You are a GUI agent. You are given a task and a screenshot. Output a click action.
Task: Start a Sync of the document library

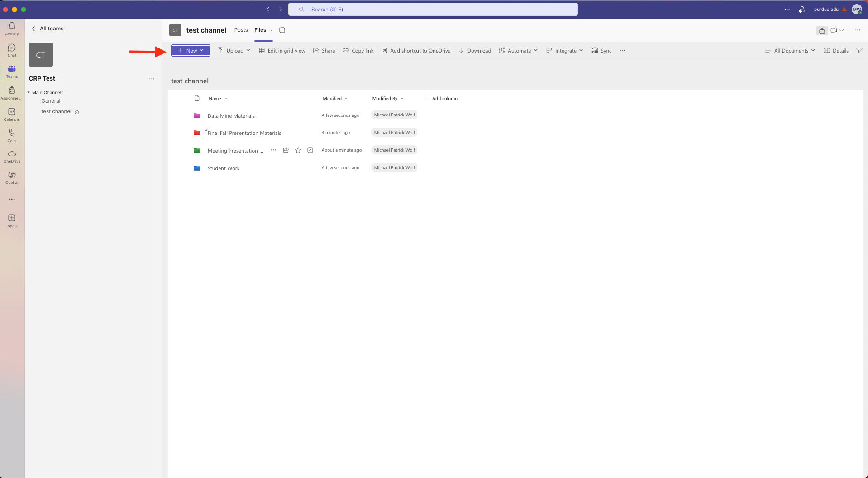(601, 50)
